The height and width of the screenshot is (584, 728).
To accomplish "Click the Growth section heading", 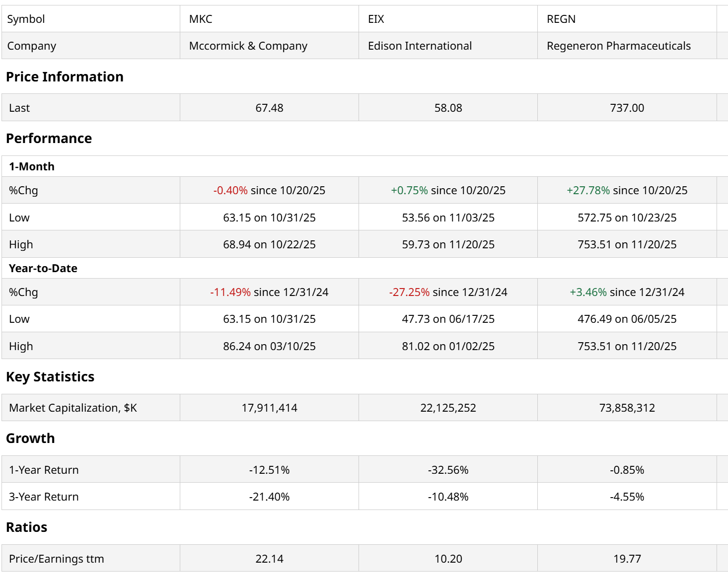I will pyautogui.click(x=30, y=438).
